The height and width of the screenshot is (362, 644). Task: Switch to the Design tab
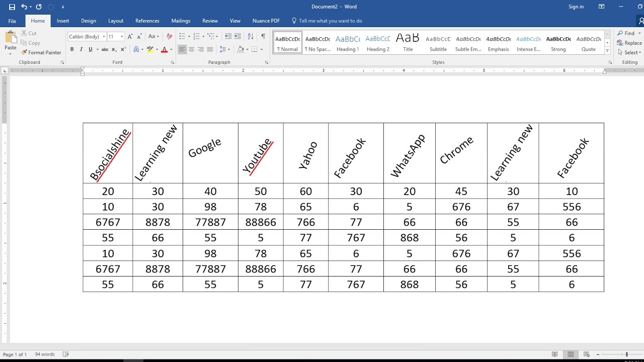(89, 21)
